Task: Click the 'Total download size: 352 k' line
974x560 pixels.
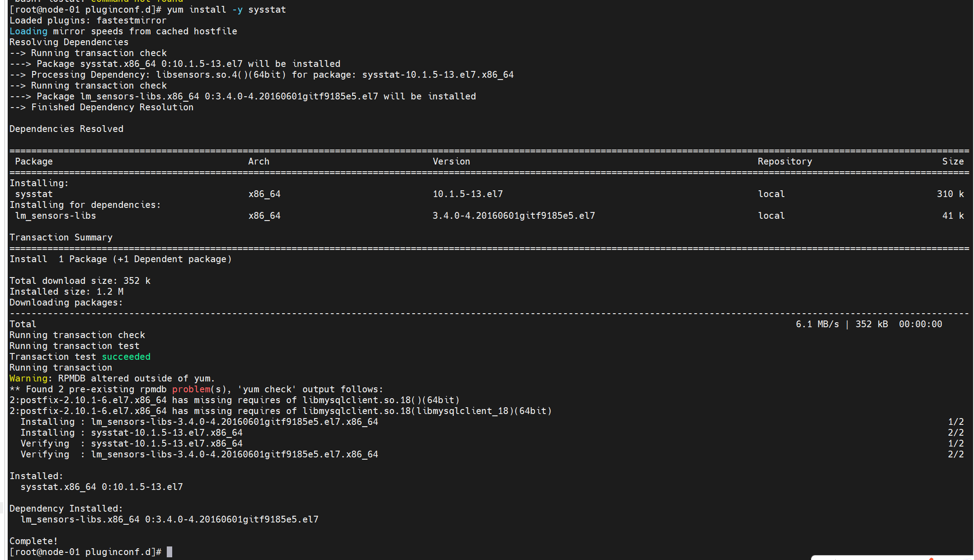Action: [x=80, y=281]
